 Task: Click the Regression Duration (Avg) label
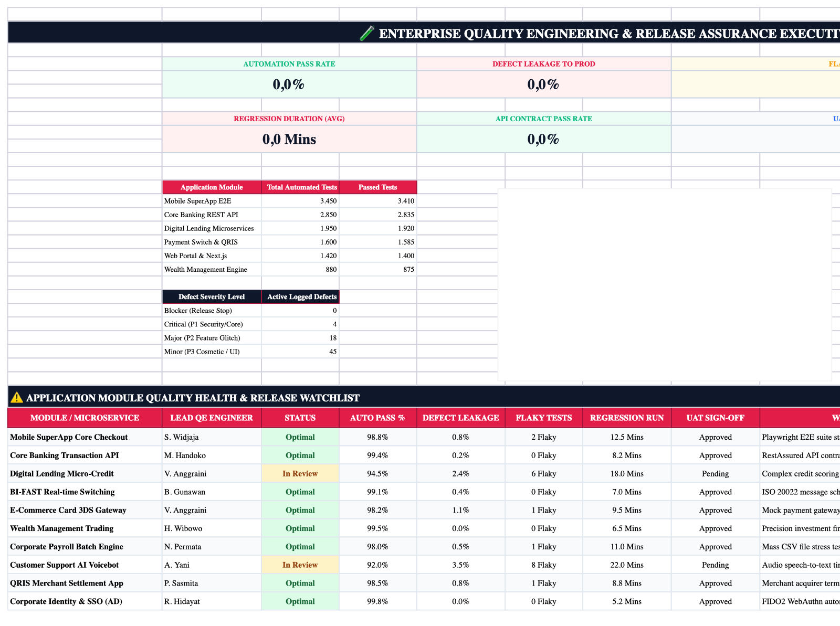pos(289,119)
